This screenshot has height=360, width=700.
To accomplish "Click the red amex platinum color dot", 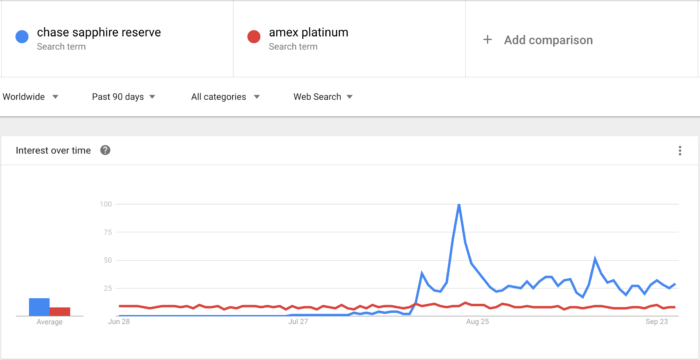I will 254,37.
